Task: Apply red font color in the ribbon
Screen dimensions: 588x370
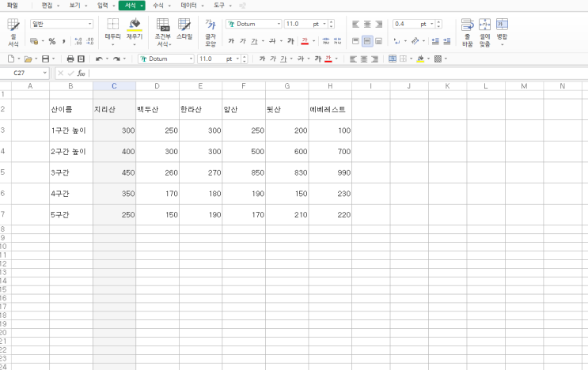Action: point(305,41)
